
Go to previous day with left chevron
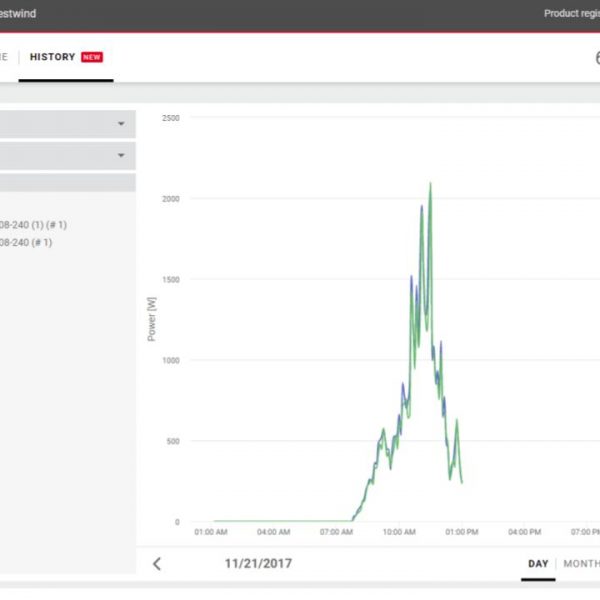pos(157,564)
